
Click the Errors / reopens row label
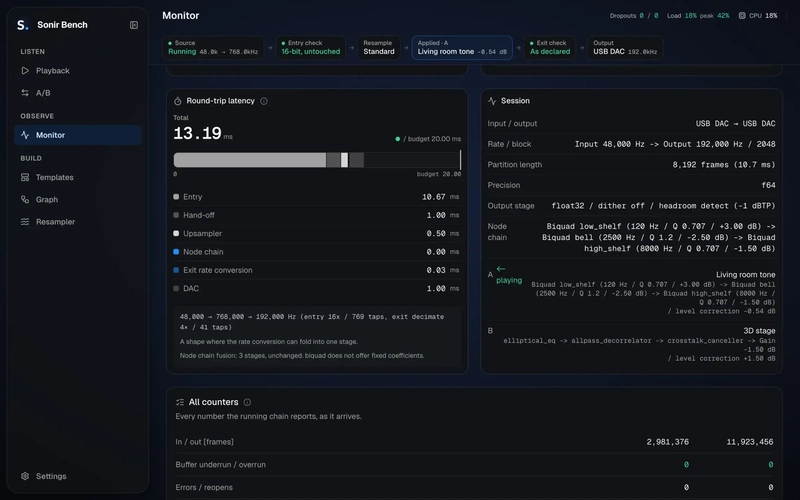(x=204, y=487)
